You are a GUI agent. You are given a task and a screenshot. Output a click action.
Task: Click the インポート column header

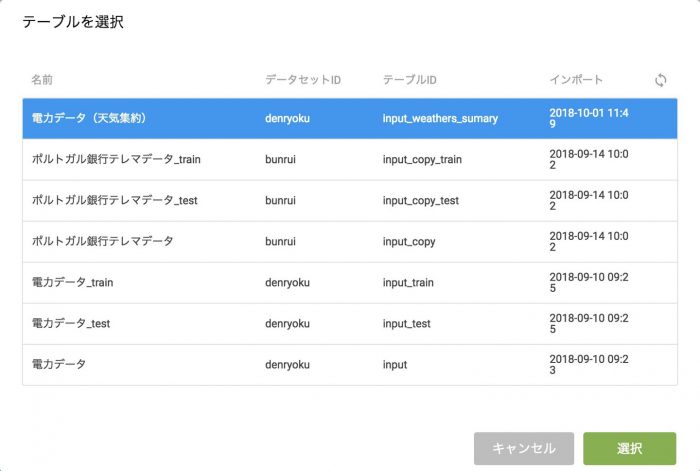(x=576, y=79)
